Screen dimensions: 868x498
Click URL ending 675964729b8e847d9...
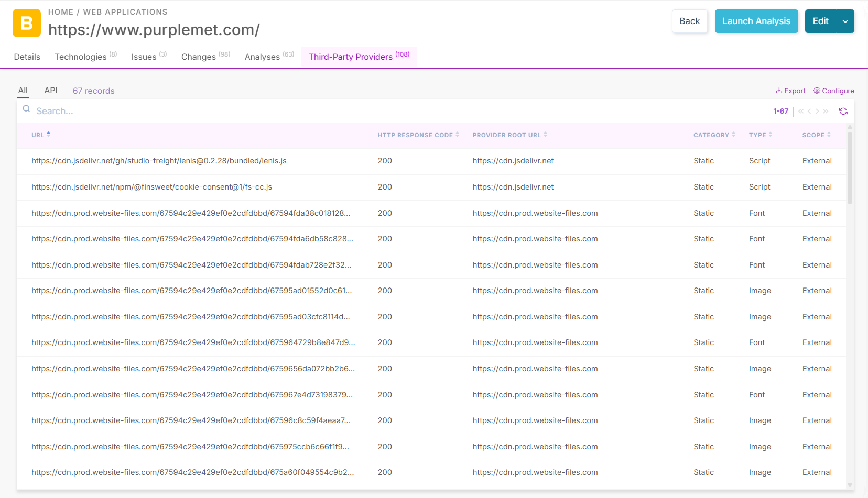[193, 342]
